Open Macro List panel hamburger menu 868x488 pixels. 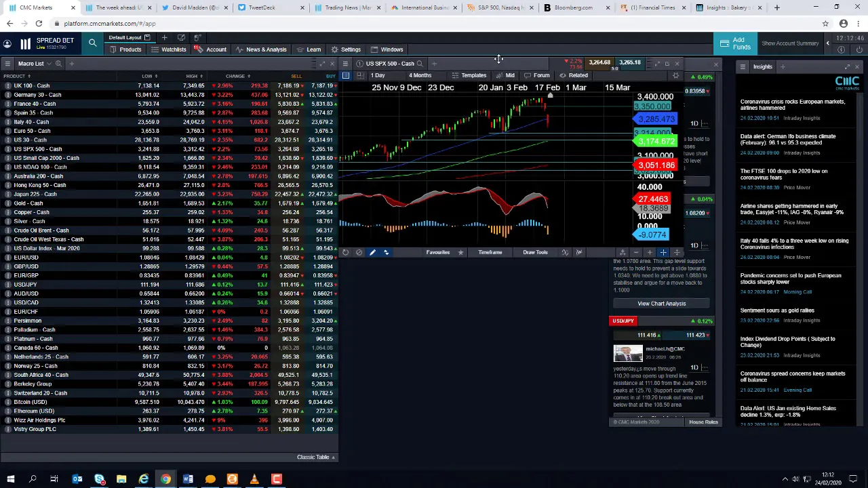point(7,64)
